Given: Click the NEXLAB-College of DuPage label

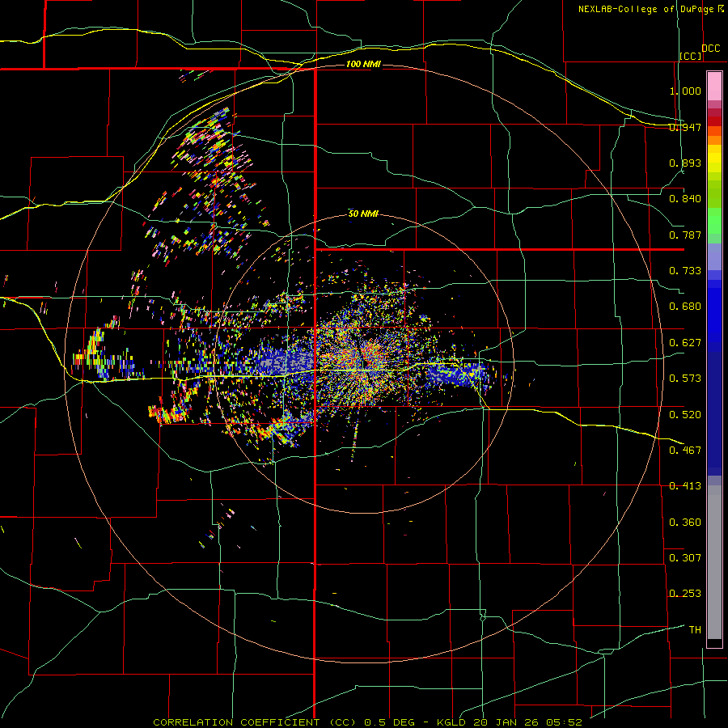Looking at the screenshot, I should pyautogui.click(x=646, y=9).
